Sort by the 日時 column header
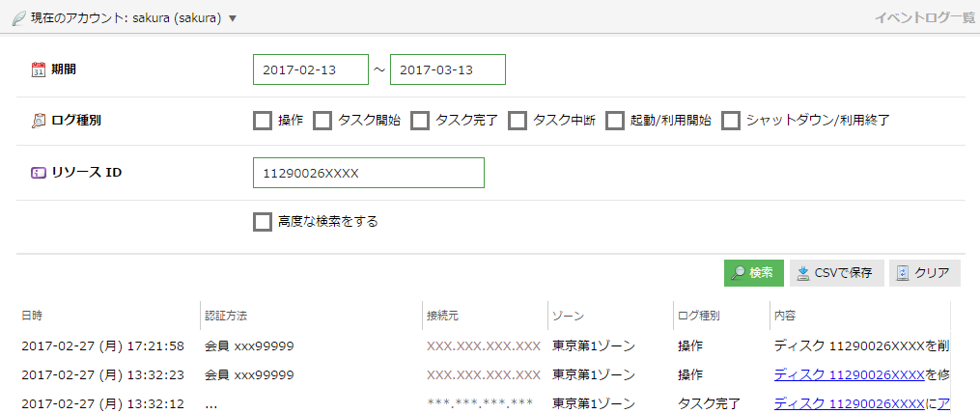 32,316
